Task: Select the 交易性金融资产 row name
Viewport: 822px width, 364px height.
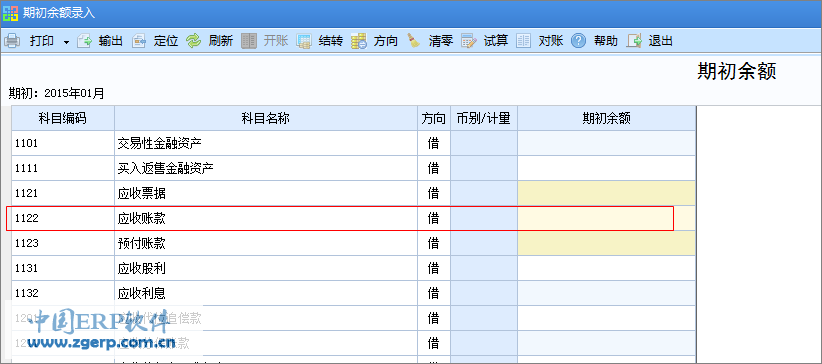Action: pos(159,143)
